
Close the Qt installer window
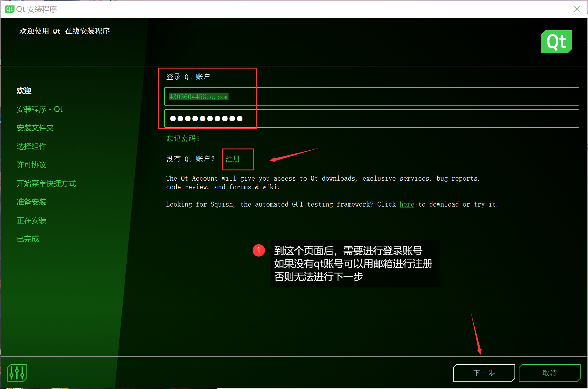pyautogui.click(x=577, y=9)
